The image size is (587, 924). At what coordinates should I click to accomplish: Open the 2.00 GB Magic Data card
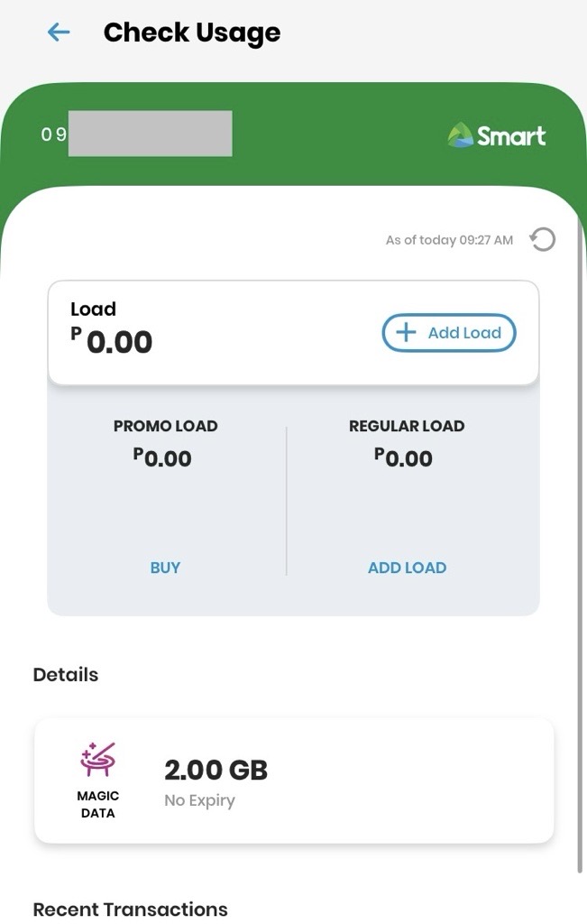(293, 780)
